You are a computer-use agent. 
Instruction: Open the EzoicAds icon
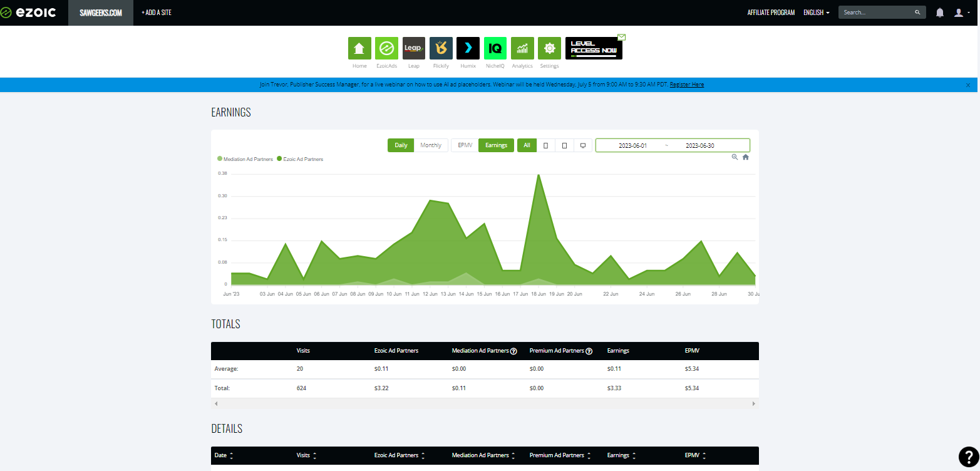(x=386, y=48)
